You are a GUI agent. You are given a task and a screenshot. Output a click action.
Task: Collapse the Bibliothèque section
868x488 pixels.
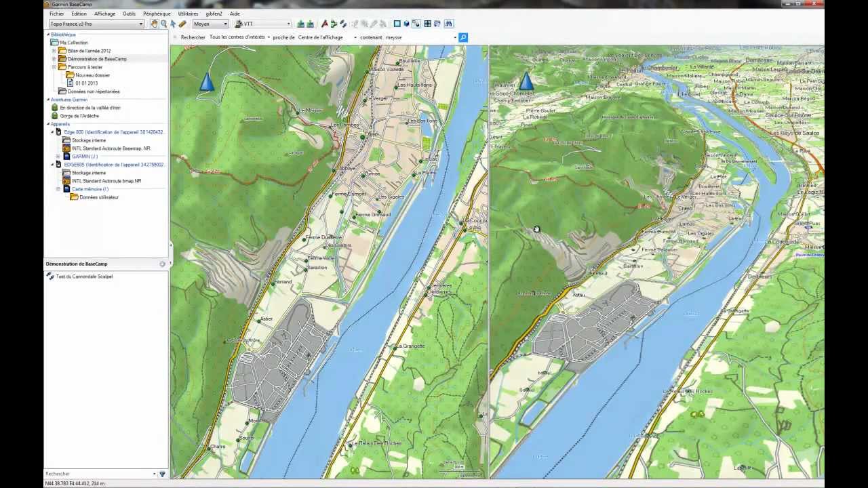[x=48, y=35]
